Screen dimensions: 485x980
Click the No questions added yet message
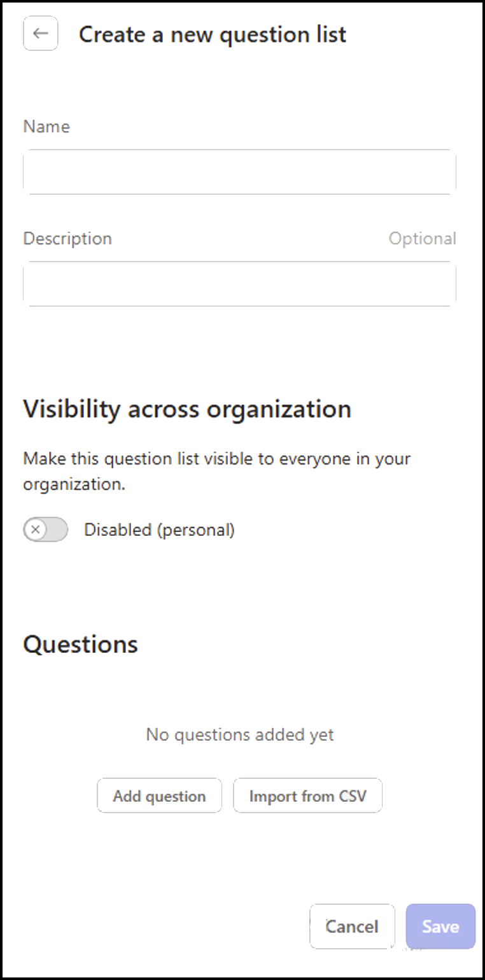240,734
